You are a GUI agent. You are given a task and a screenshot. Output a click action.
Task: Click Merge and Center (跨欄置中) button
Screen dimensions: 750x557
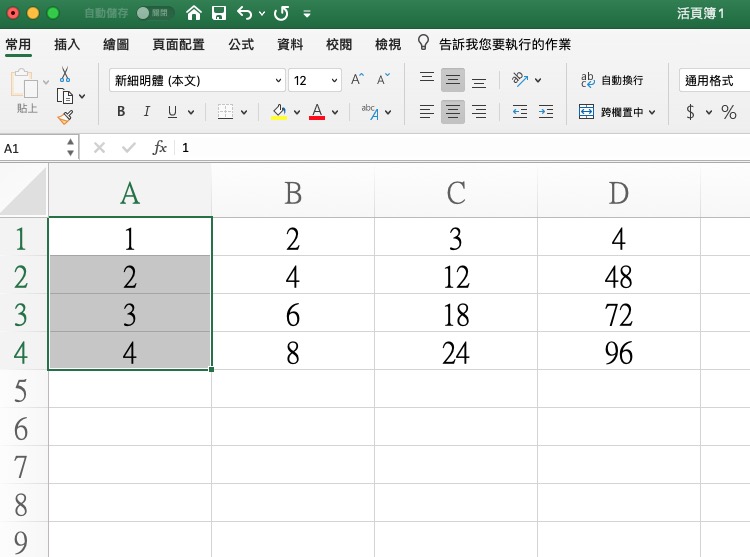618,112
